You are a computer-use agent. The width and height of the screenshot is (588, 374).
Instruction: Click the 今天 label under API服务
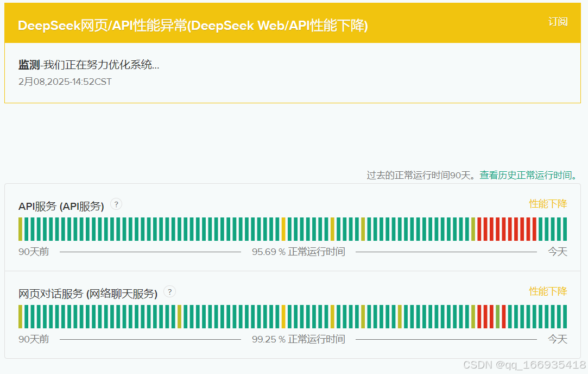tap(558, 252)
